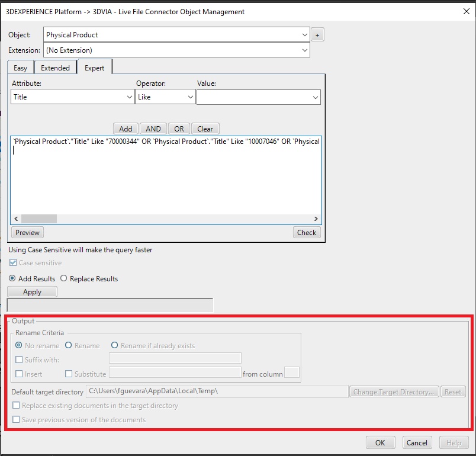
Task: Insert the AND operator
Action: tap(153, 129)
